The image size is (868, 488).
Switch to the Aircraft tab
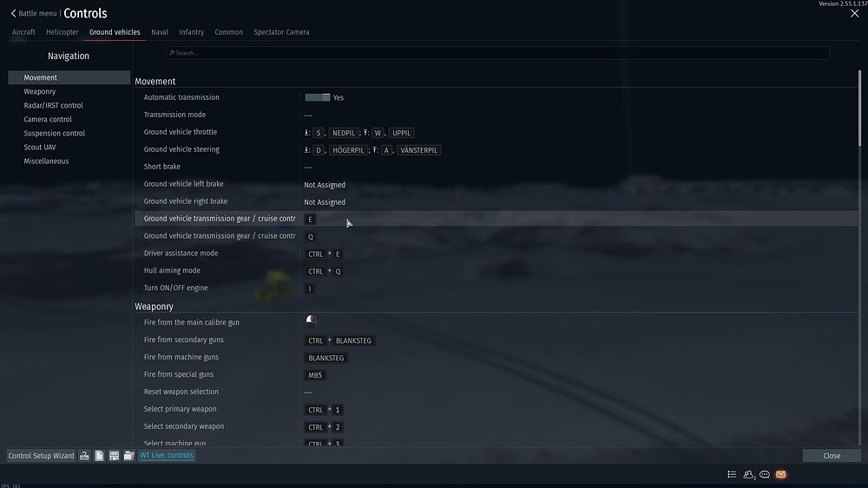tap(23, 32)
